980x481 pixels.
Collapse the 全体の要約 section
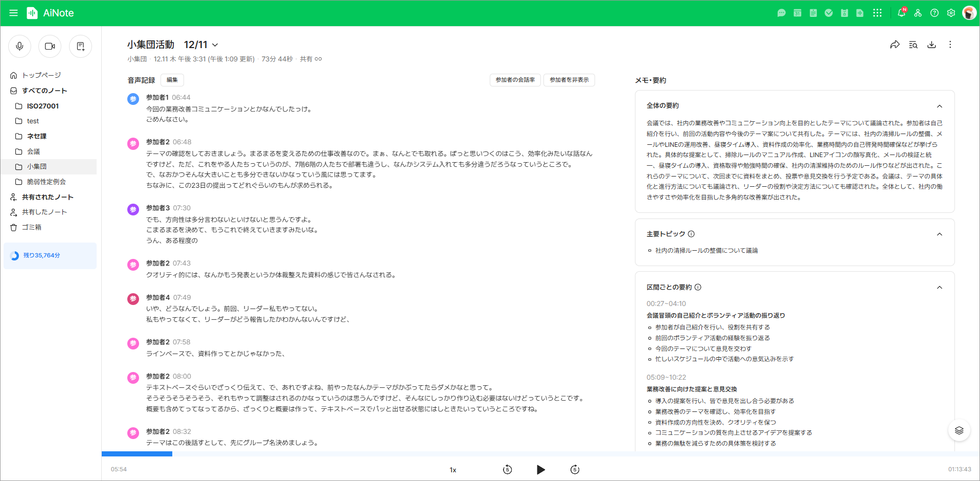pyautogui.click(x=939, y=106)
